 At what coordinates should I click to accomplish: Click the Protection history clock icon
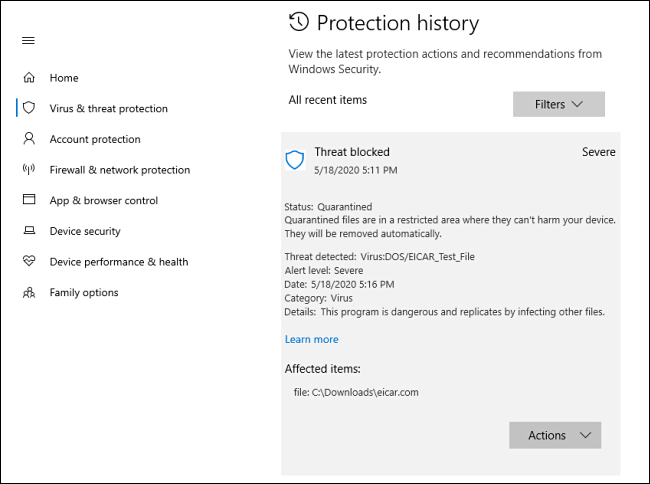coord(298,22)
